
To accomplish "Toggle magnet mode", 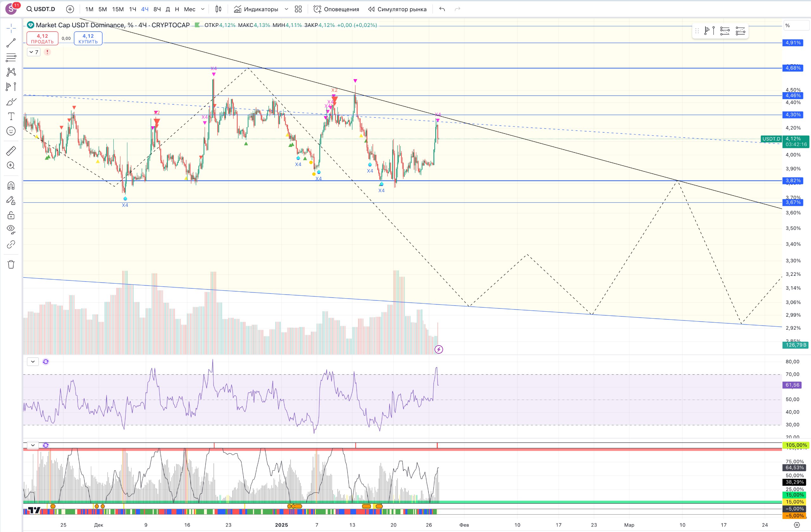I will coord(11,186).
